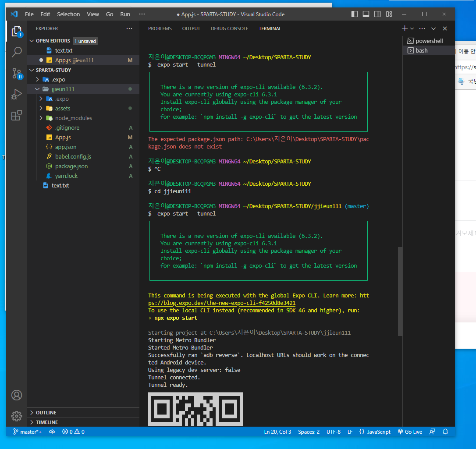Open notifications bell icon in status bar
This screenshot has height=449, width=476.
(x=445, y=432)
